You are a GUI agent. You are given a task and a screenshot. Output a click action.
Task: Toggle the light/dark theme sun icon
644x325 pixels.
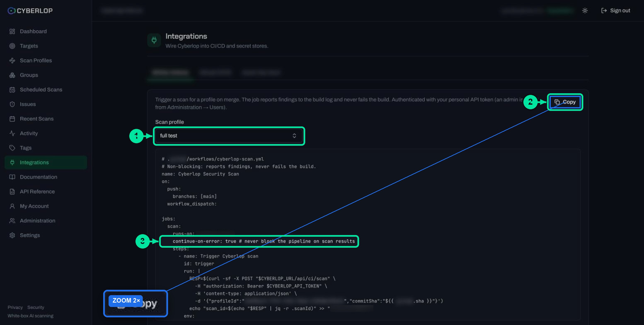coord(585,11)
